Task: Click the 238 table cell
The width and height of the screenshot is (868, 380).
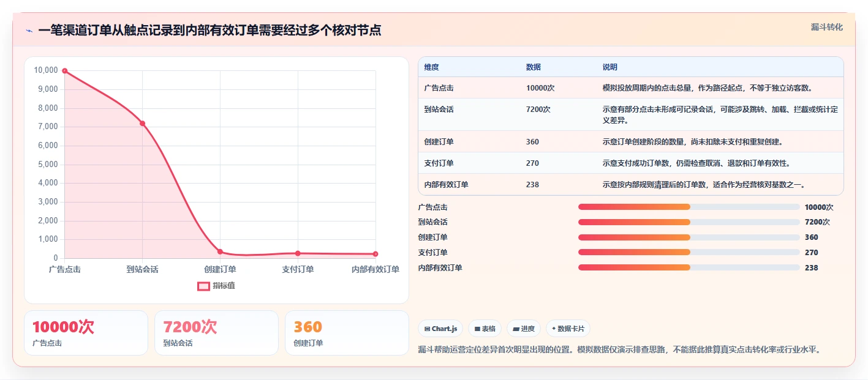Action: tap(532, 185)
